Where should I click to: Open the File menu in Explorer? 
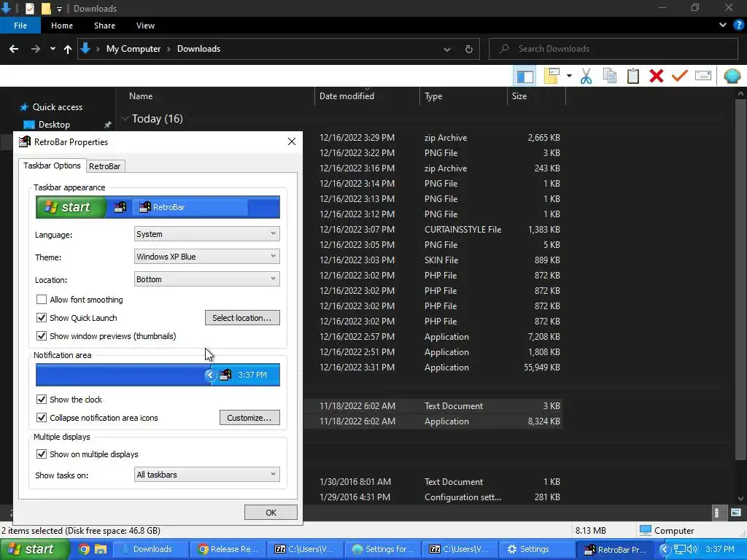20,26
